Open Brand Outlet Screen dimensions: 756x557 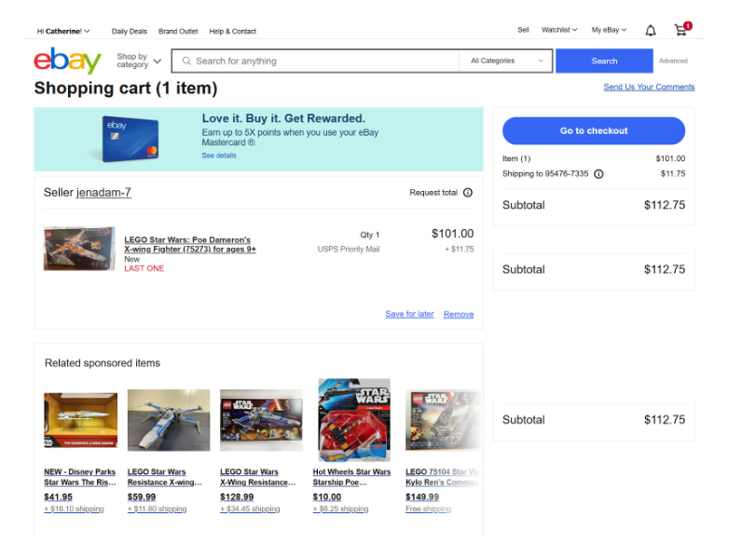tap(178, 32)
